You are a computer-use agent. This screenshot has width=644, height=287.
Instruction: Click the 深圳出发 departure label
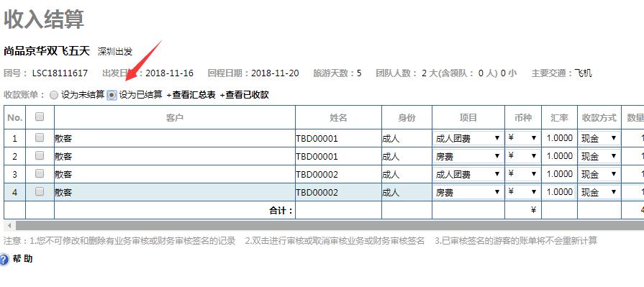click(x=115, y=52)
